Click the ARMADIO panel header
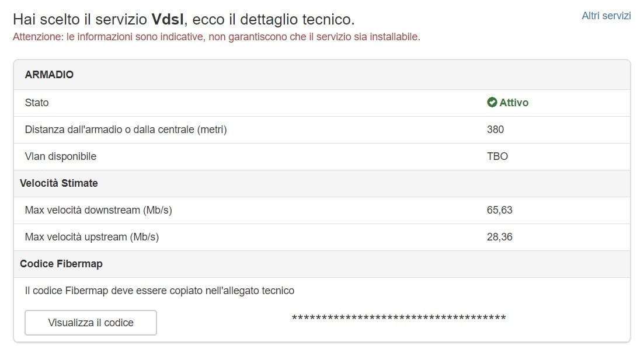 click(x=49, y=75)
